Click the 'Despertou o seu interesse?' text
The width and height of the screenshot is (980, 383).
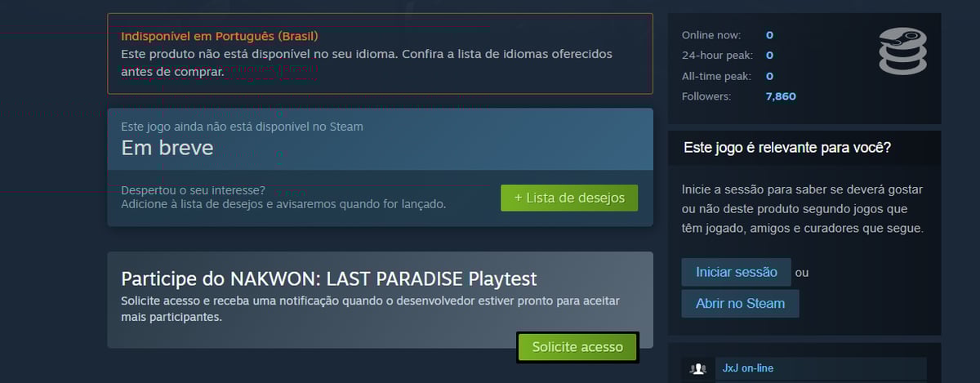coord(193,190)
